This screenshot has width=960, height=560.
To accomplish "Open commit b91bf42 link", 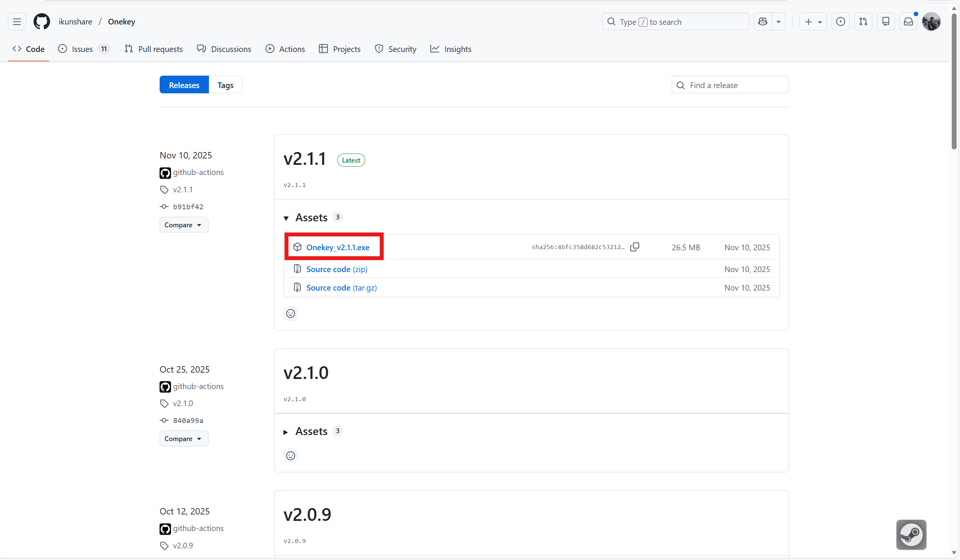I will (x=188, y=207).
